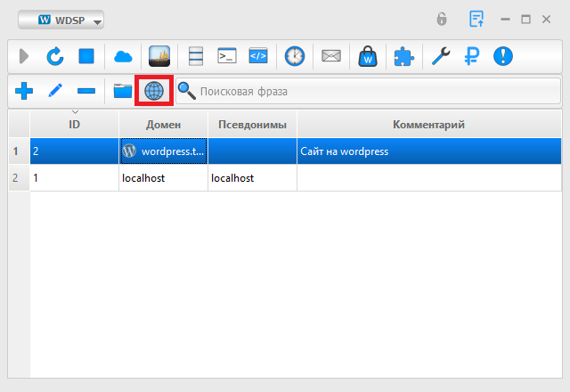570x392 pixels.
Task: Select the Сайт на wordpress comment cell
Action: coord(429,151)
